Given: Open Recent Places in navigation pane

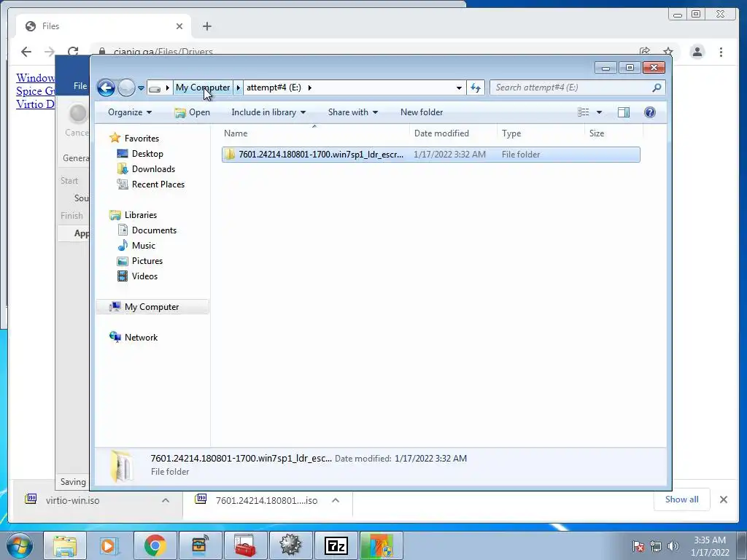Looking at the screenshot, I should point(150,184).
